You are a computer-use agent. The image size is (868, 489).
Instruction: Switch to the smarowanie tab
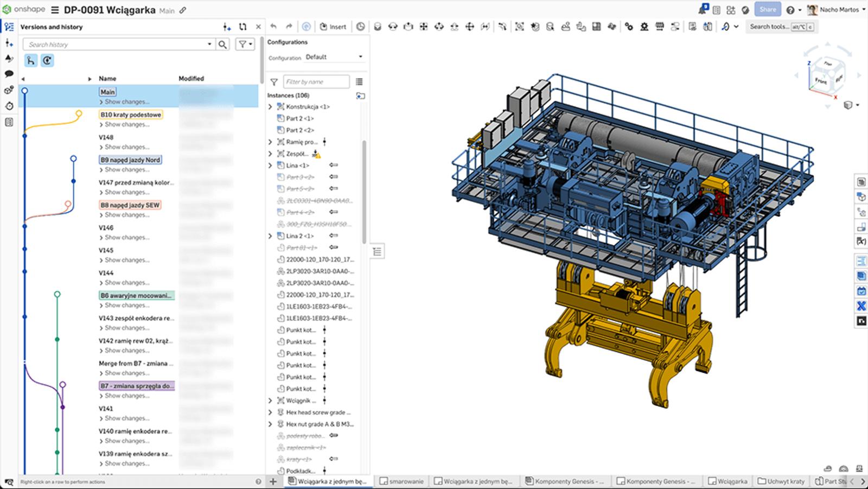[x=401, y=481]
